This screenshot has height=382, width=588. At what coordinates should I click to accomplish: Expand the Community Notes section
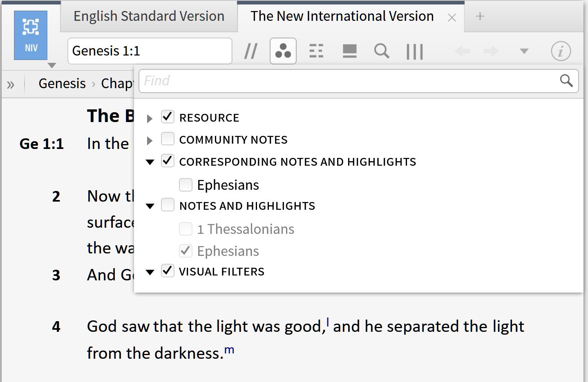150,140
